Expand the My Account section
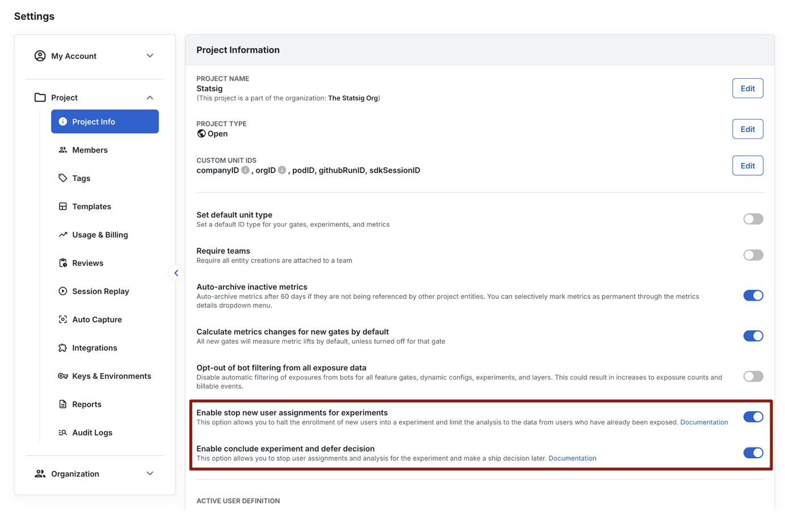The height and width of the screenshot is (532, 785). tap(150, 56)
